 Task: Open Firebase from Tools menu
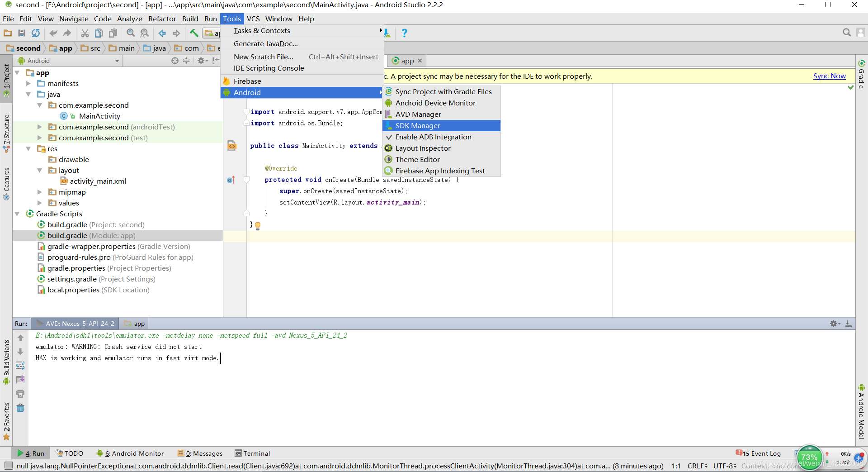(302, 81)
